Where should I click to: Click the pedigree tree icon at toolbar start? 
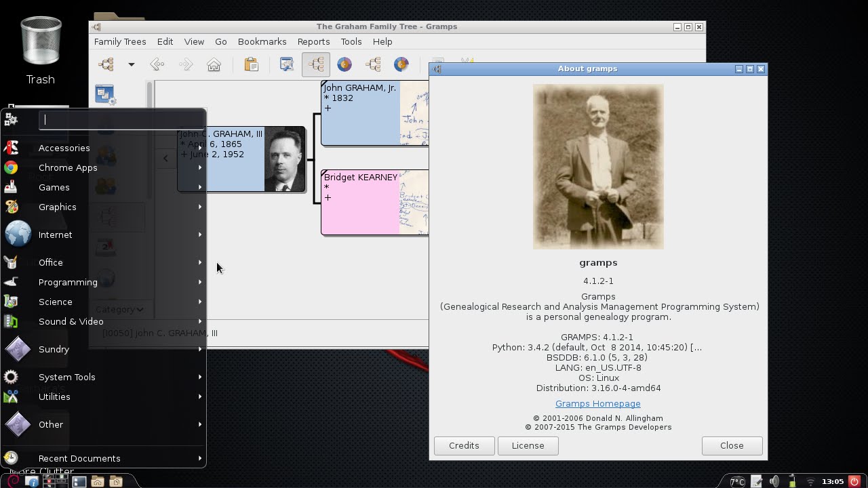106,64
